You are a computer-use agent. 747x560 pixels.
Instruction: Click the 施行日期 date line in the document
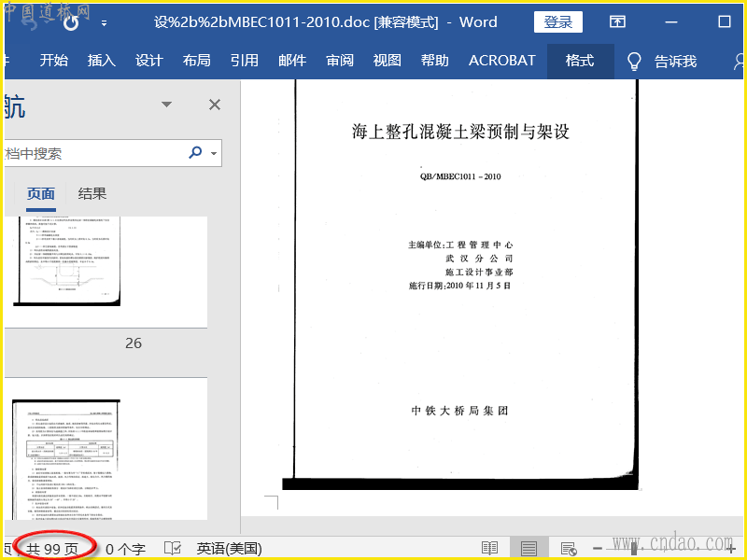pos(459,286)
